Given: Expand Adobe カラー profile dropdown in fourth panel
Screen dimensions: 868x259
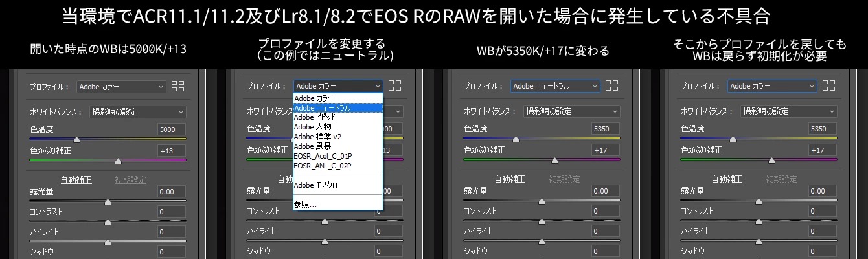Looking at the screenshot, I should pyautogui.click(x=772, y=86).
